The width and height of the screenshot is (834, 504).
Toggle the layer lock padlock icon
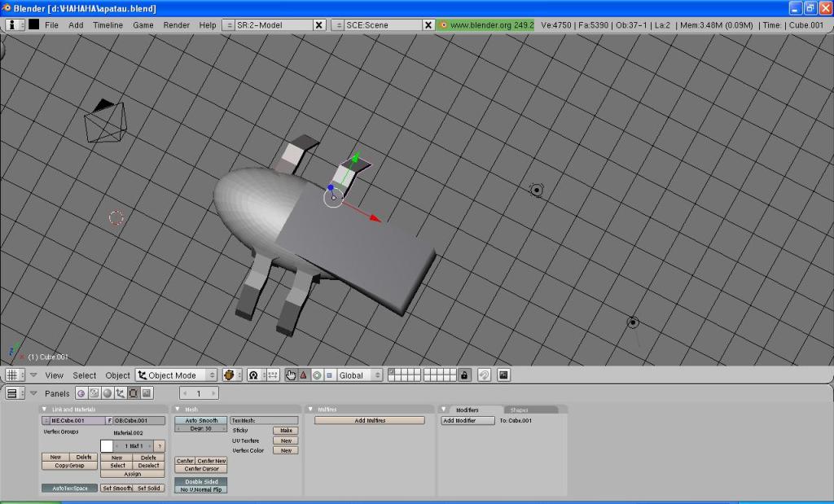coord(464,375)
